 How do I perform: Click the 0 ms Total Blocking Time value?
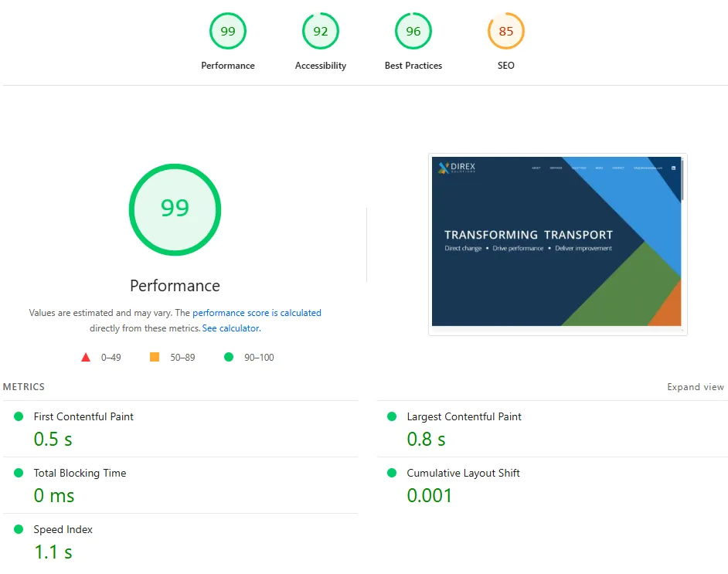coord(54,495)
